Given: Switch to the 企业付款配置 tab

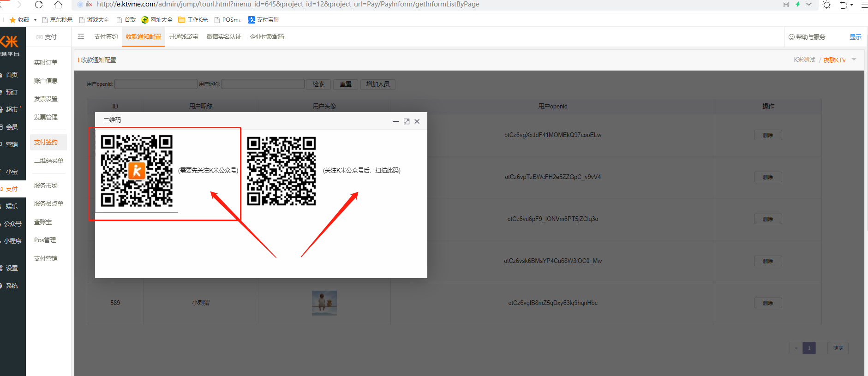Looking at the screenshot, I should click(x=267, y=36).
